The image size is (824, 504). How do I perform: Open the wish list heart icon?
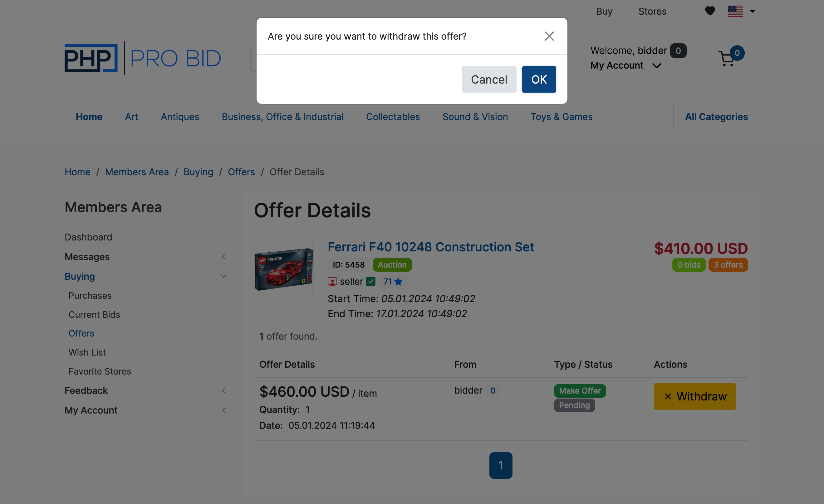click(710, 11)
